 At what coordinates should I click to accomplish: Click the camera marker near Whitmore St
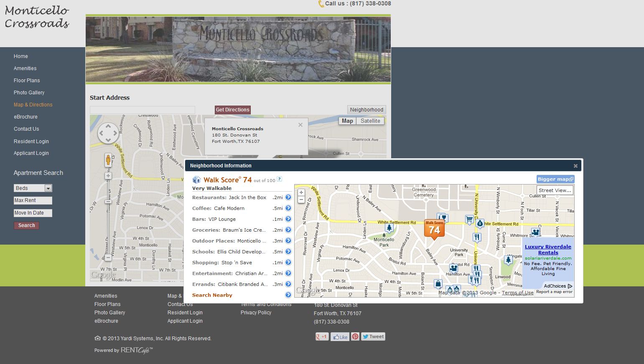535,232
